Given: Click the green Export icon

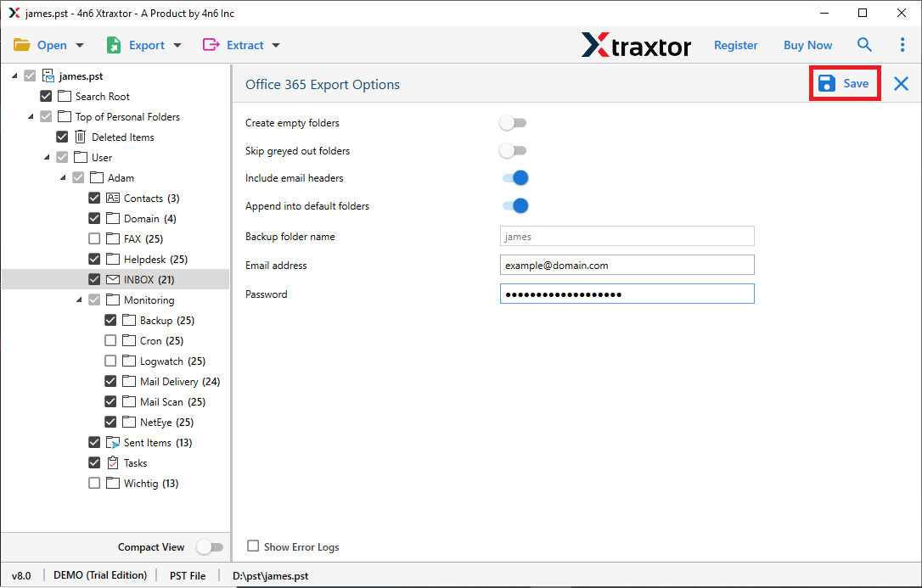Looking at the screenshot, I should (115, 44).
